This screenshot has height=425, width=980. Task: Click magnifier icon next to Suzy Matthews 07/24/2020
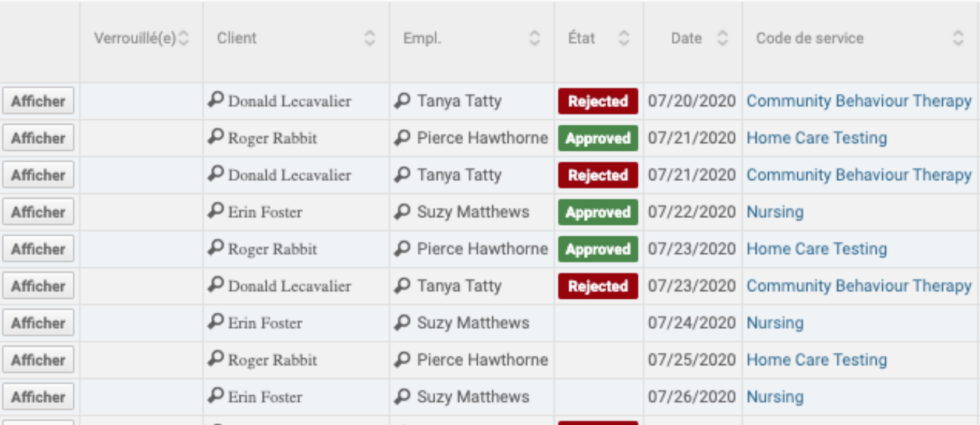coord(402,323)
